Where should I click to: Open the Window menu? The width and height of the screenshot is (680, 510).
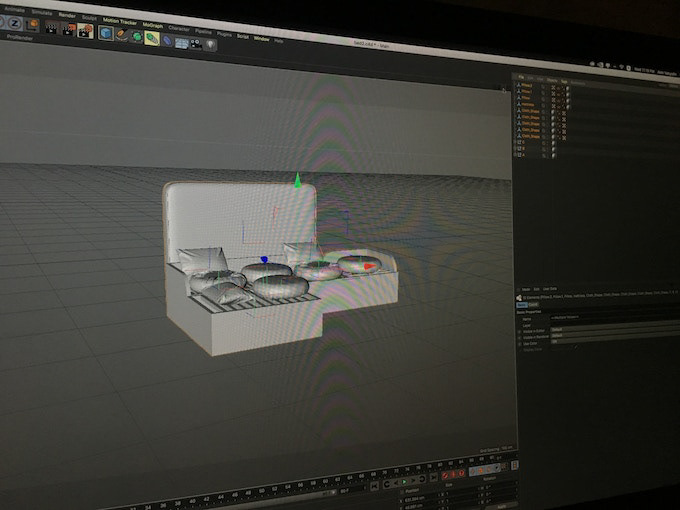(262, 38)
